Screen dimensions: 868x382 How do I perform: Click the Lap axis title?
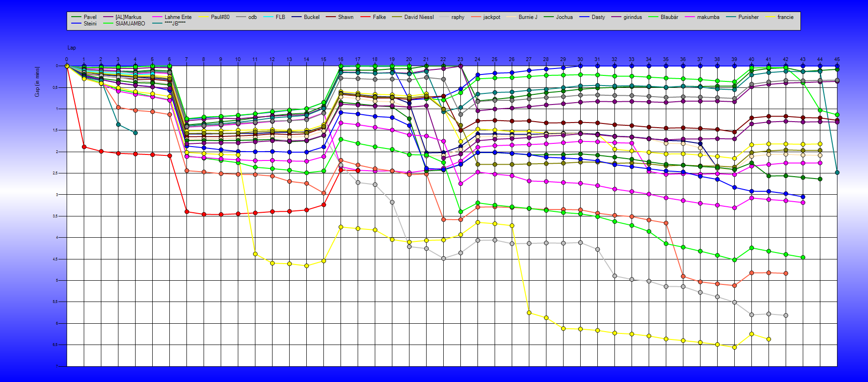click(72, 48)
